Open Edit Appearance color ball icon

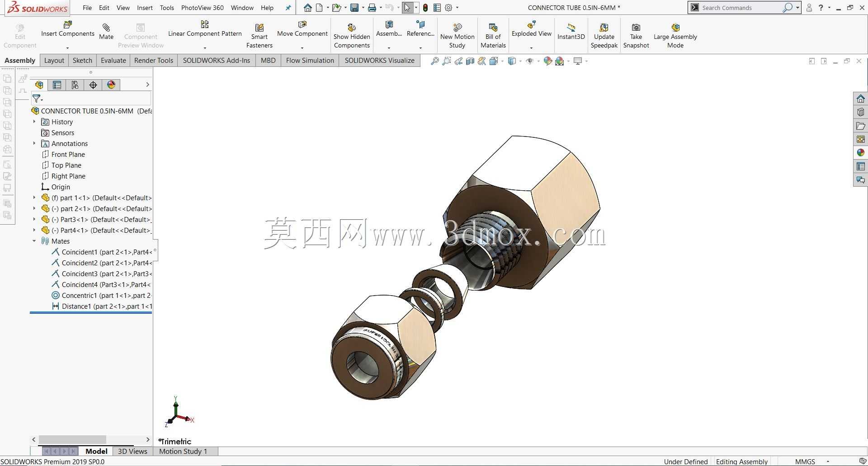pyautogui.click(x=547, y=61)
